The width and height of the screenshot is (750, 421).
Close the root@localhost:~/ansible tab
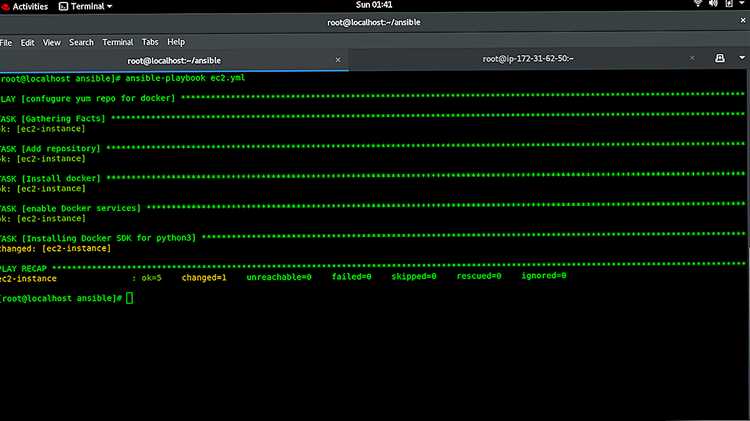coord(338,60)
